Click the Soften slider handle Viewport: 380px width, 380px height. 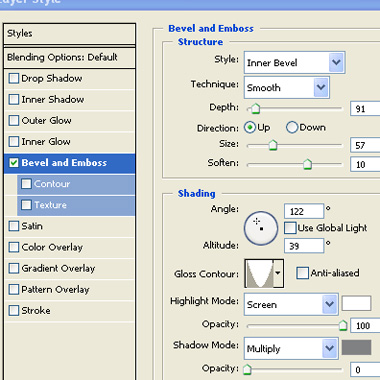click(307, 164)
